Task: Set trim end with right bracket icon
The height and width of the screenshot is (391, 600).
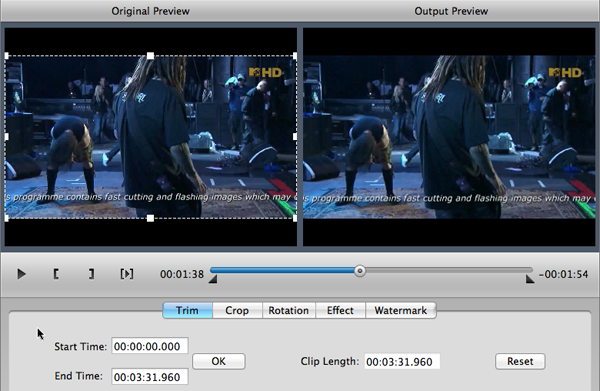Action: click(x=91, y=274)
